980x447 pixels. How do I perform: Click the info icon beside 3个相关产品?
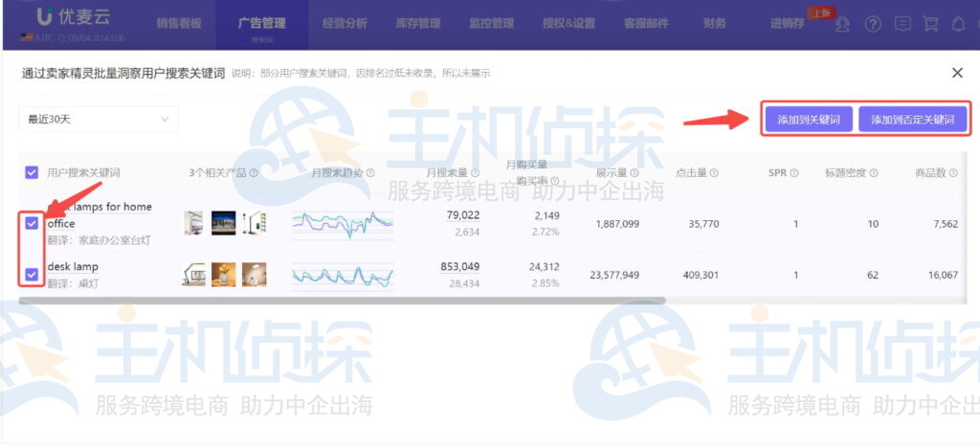(x=254, y=173)
